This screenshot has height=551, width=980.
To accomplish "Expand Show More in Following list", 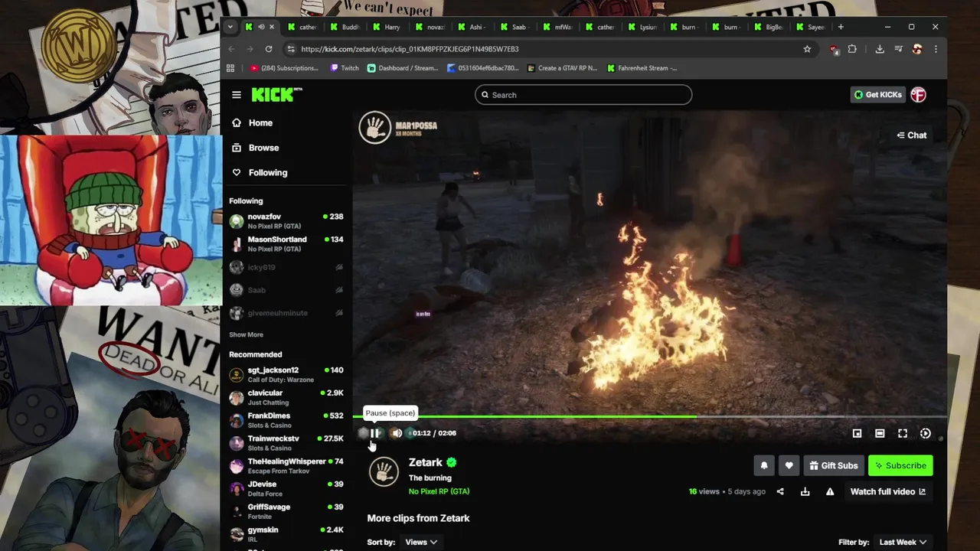I will pos(246,334).
